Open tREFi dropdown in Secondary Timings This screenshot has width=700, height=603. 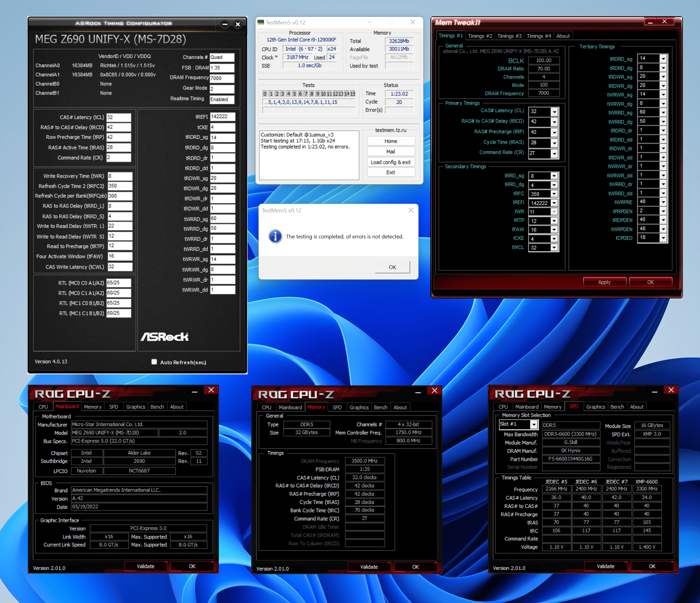[x=554, y=203]
